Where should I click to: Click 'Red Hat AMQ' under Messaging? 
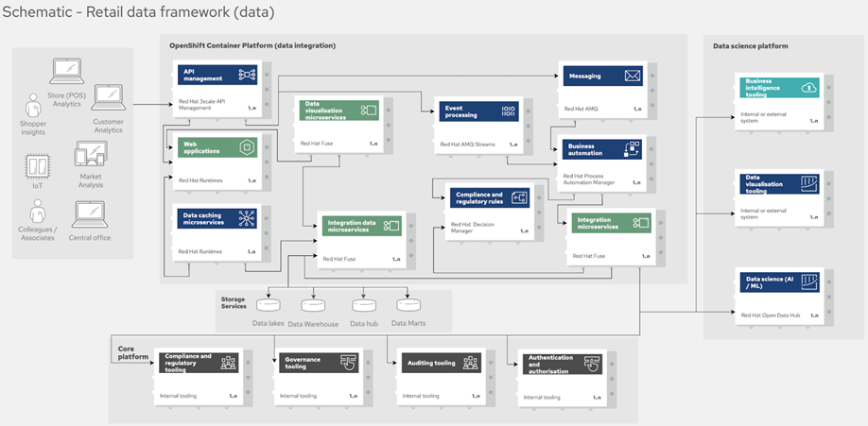click(581, 109)
